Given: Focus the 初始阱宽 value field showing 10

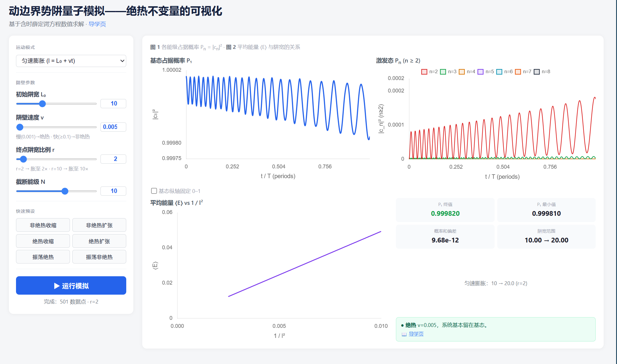Looking at the screenshot, I should (x=113, y=103).
